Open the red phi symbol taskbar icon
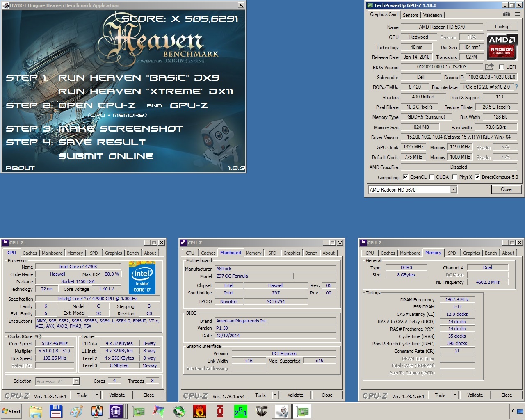The height and width of the screenshot is (420, 525). pyautogui.click(x=220, y=411)
